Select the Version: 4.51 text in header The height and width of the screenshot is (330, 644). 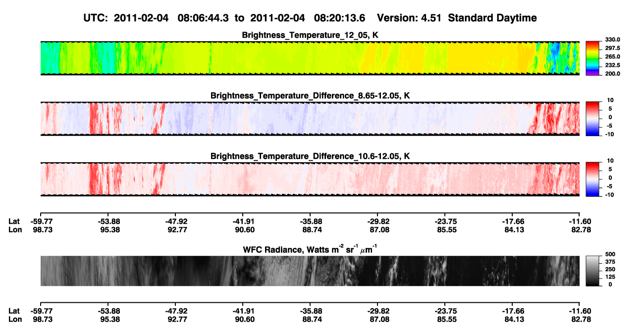click(409, 18)
